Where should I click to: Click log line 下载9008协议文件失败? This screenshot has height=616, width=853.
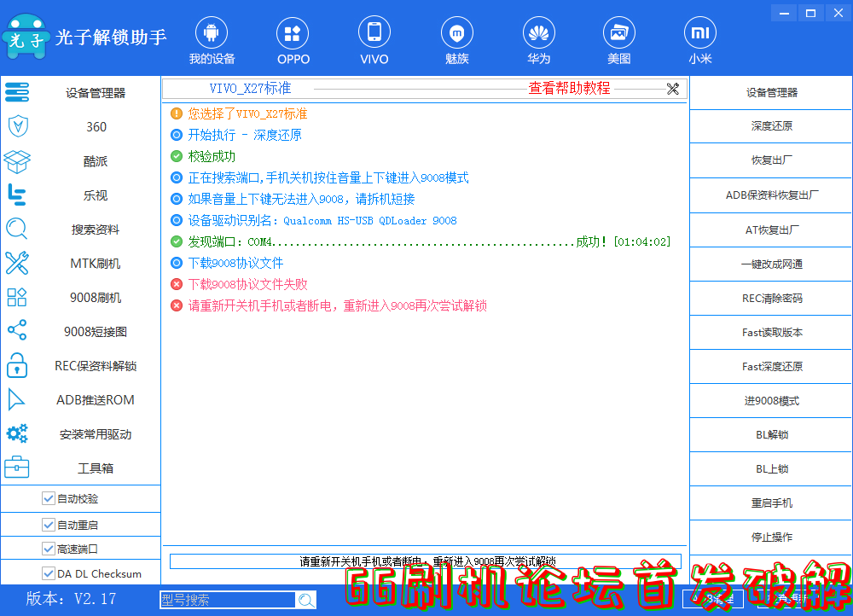click(247, 284)
